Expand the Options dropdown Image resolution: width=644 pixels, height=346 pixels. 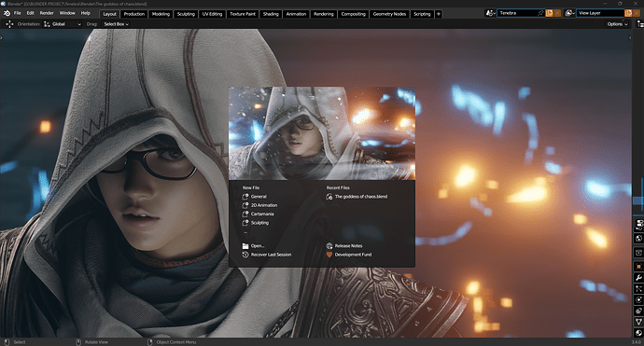pos(617,24)
